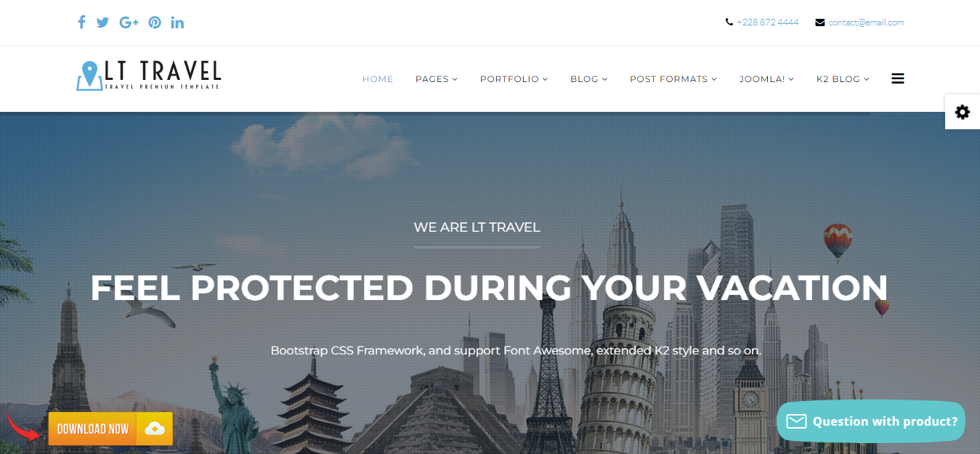Open the K2 Blog dropdown
The image size is (980, 454).
pyautogui.click(x=843, y=78)
